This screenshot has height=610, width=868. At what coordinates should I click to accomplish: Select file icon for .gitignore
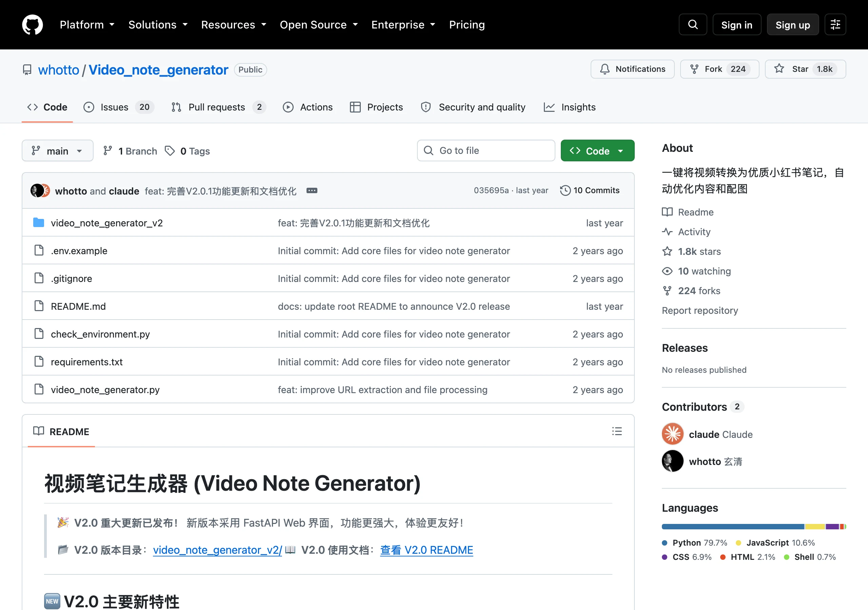point(39,278)
